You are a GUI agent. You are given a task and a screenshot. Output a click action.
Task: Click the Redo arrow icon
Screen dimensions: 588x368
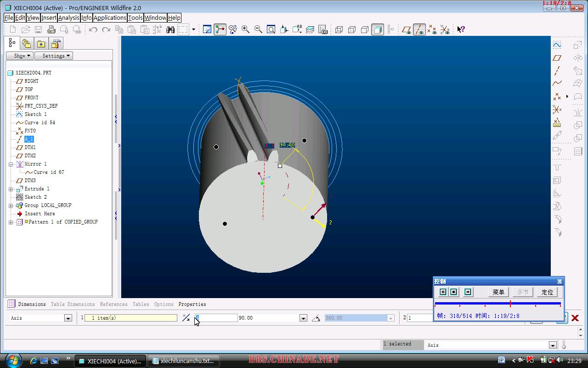coord(106,29)
